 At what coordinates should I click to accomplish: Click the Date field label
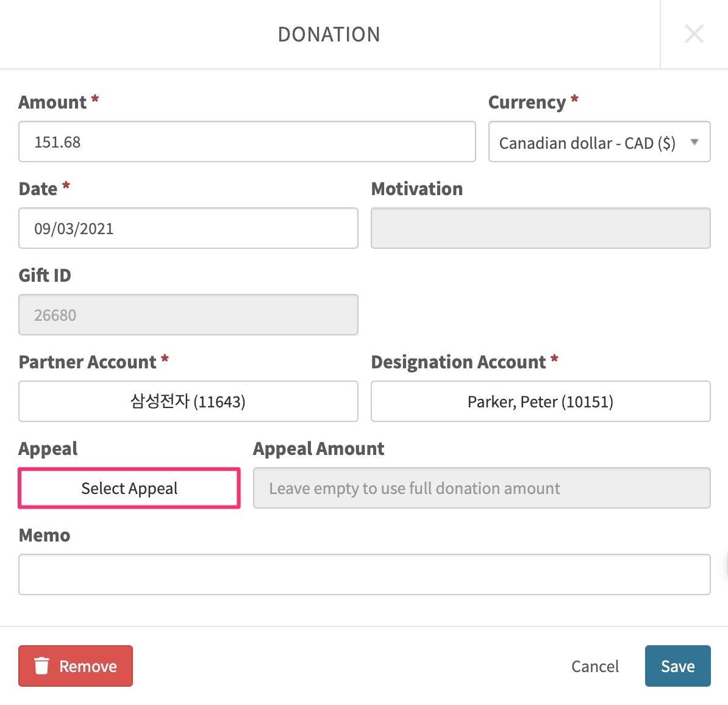(38, 189)
